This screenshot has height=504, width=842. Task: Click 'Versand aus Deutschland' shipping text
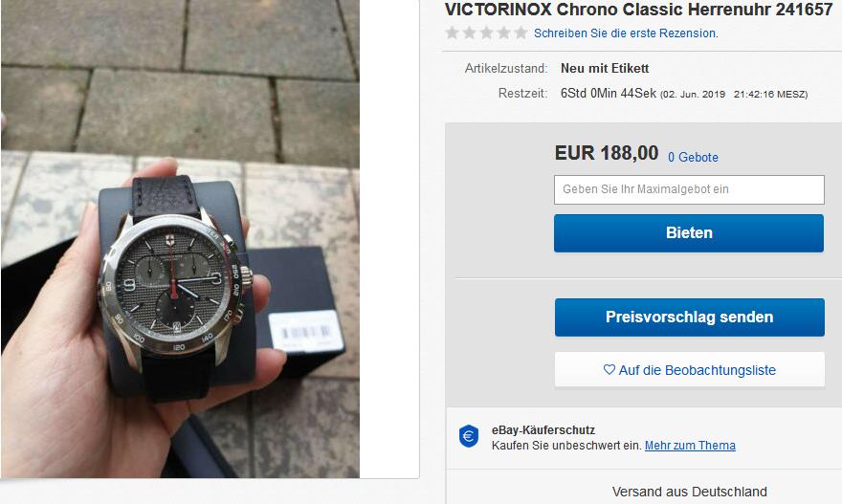click(x=690, y=492)
